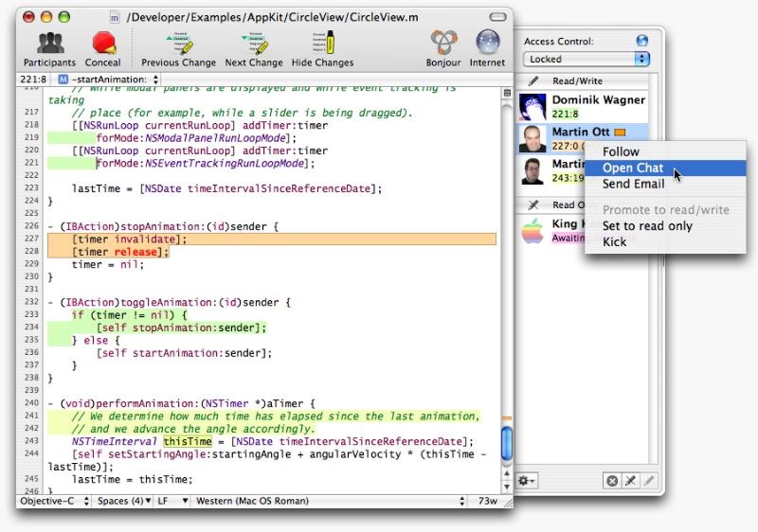Select Kick from the context menu
Screen dimensions: 758x532
pyautogui.click(x=614, y=241)
